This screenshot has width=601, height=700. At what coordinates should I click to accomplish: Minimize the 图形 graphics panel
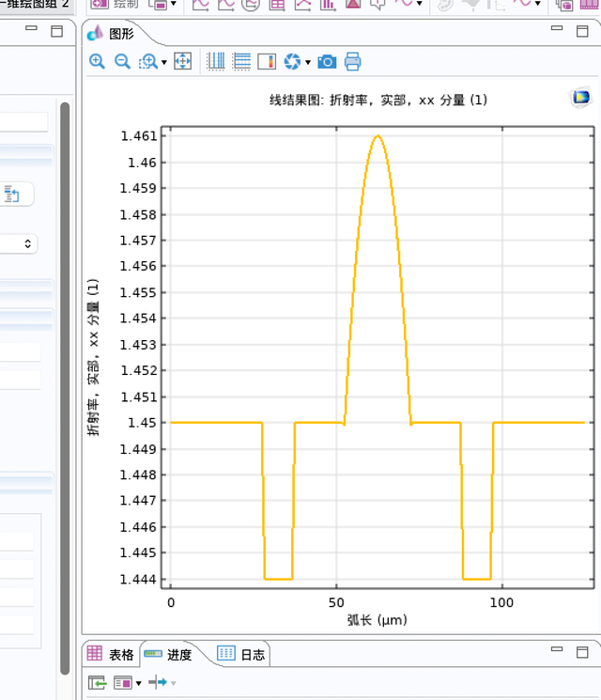[x=557, y=28]
